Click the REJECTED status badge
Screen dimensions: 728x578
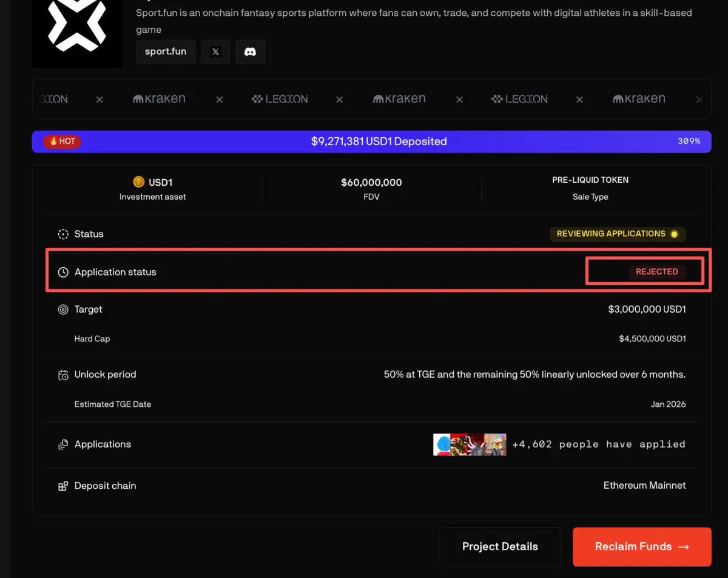tap(657, 272)
